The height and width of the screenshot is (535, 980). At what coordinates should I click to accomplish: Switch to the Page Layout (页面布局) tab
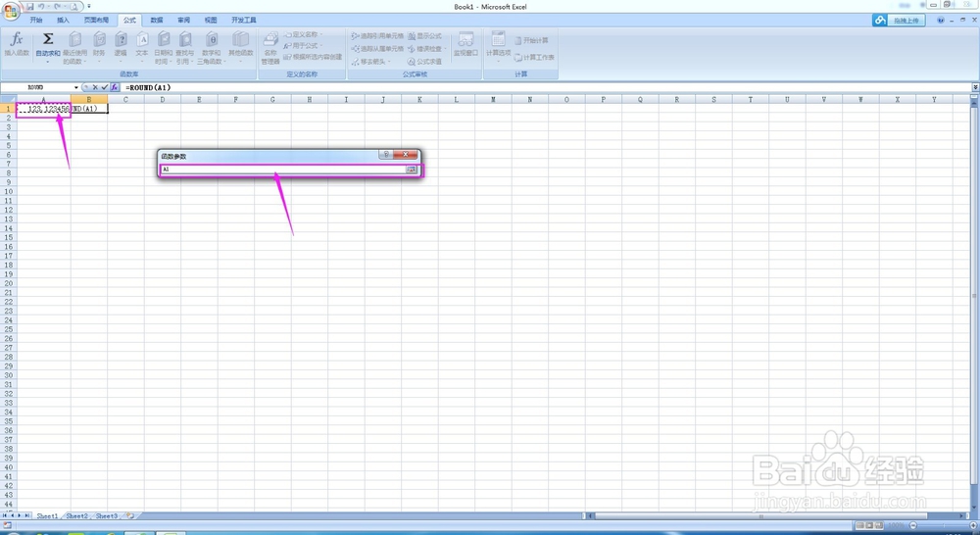(x=96, y=20)
